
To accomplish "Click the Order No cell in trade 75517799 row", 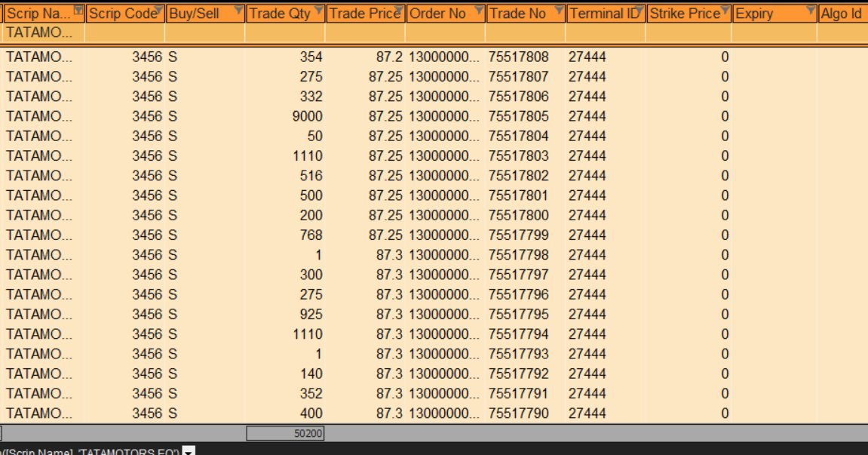I will click(x=446, y=235).
